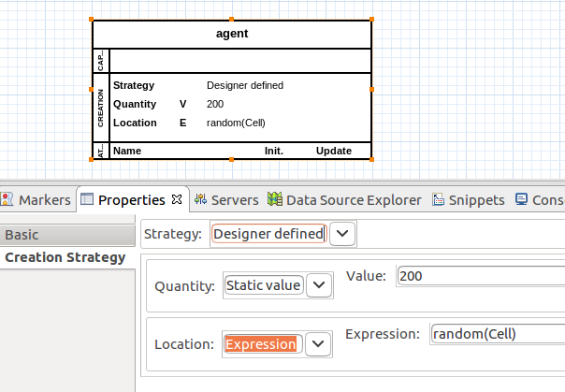565x392 pixels.
Task: Click Designer defined text in diagram
Action: (x=245, y=85)
